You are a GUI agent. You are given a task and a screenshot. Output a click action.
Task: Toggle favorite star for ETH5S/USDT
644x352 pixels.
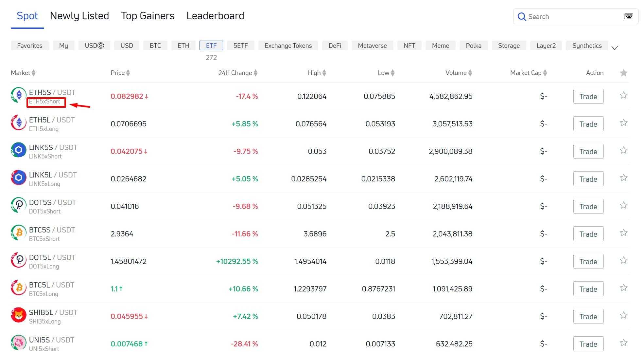point(623,96)
